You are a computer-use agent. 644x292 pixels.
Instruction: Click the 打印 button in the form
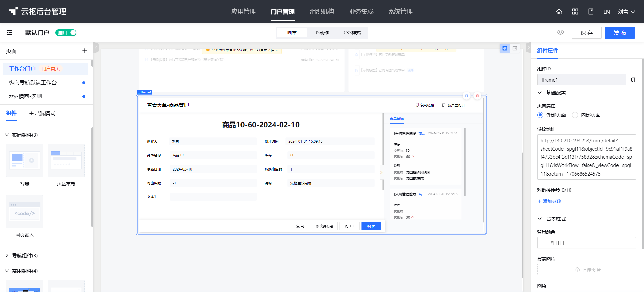tap(350, 226)
